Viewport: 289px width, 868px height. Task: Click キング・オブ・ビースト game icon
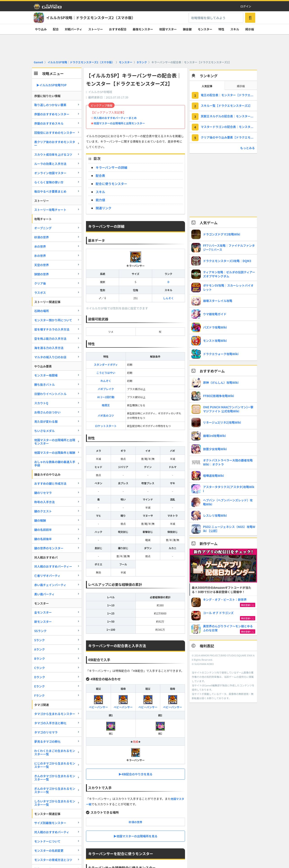(196, 602)
